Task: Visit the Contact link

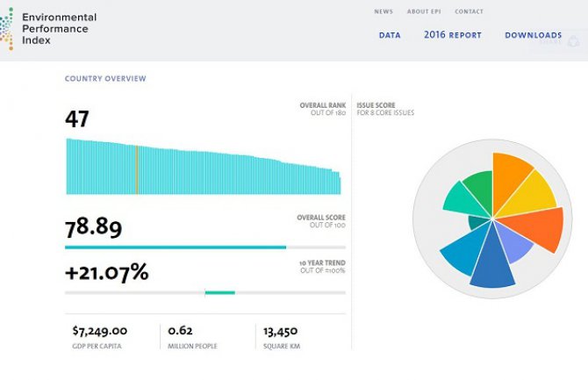Action: point(469,11)
